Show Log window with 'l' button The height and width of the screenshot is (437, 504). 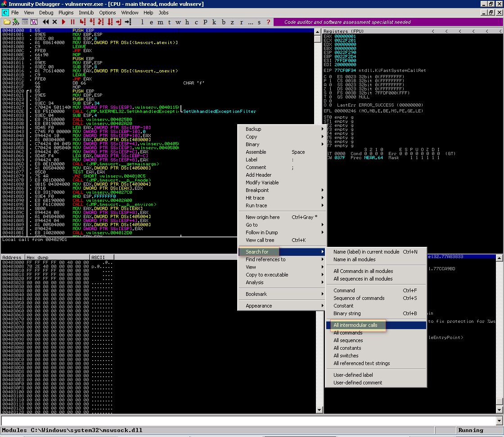coord(142,22)
